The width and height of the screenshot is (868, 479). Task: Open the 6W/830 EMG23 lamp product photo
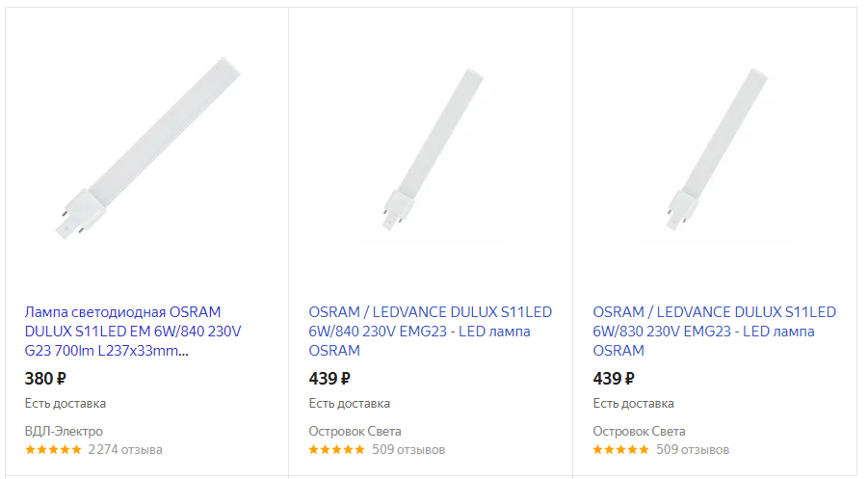pyautogui.click(x=715, y=151)
